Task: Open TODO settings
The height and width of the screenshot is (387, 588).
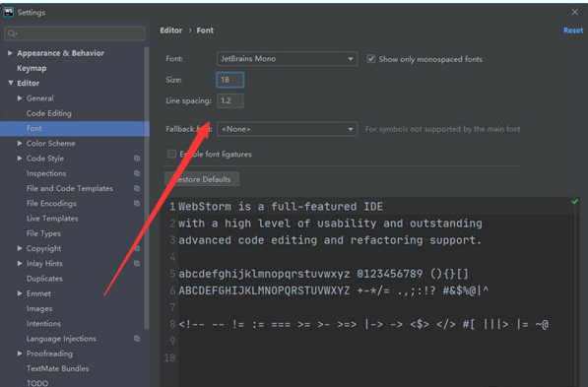Action: click(37, 383)
